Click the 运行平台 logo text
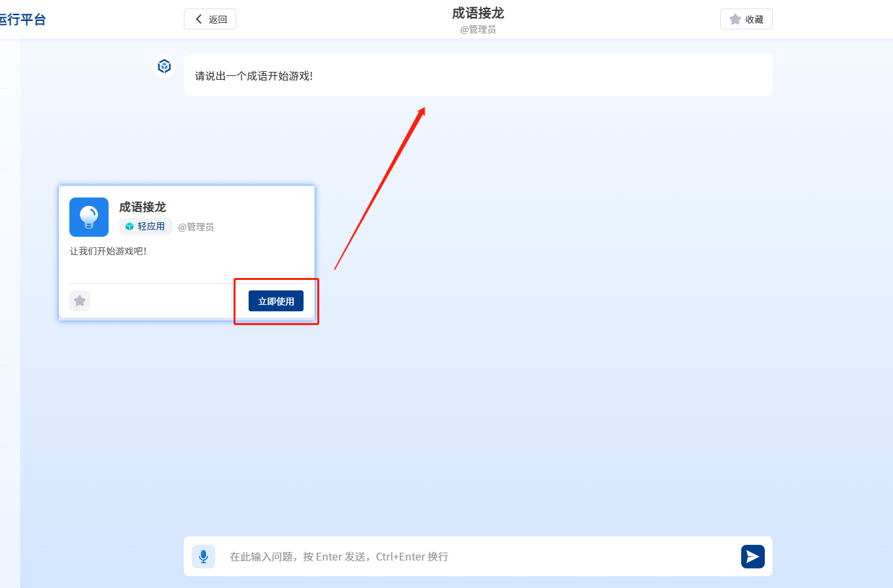This screenshot has height=588, width=893. [23, 20]
